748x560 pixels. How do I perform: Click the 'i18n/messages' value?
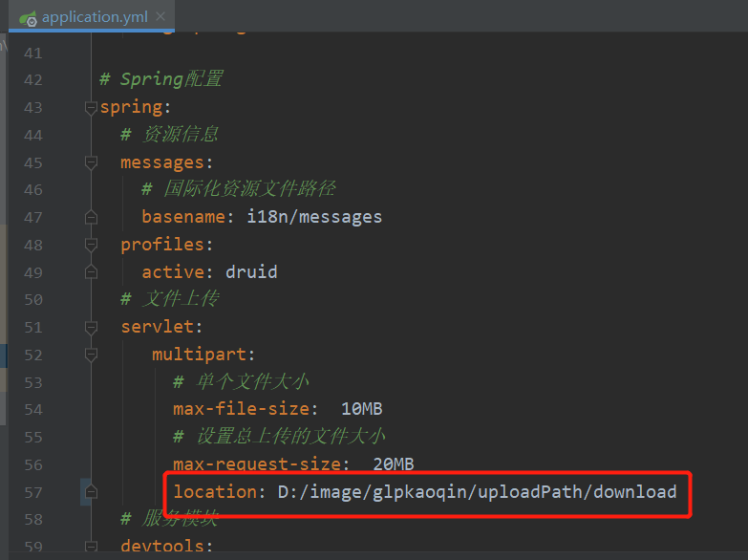pyautogui.click(x=314, y=217)
